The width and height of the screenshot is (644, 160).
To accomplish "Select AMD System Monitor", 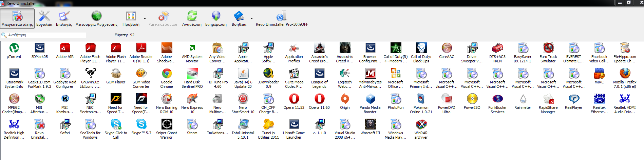I will tap(192, 48).
